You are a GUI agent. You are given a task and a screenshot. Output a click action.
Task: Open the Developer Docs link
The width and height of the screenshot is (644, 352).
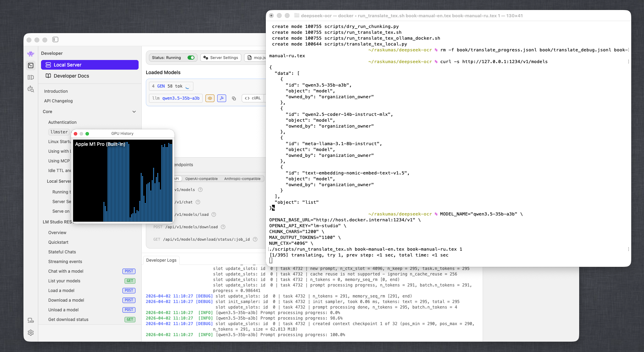[x=71, y=76]
